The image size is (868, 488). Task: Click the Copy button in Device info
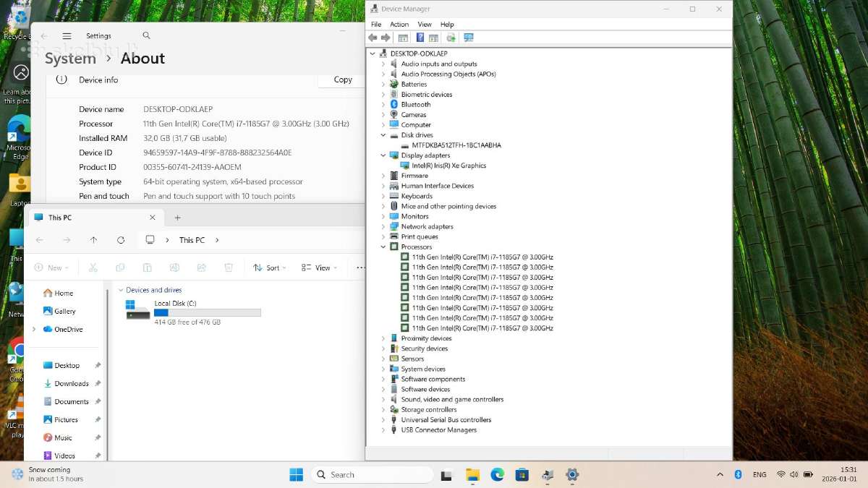coord(343,80)
